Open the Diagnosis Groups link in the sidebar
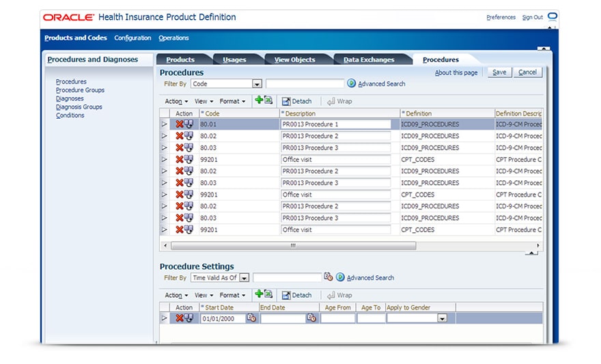 coord(79,107)
